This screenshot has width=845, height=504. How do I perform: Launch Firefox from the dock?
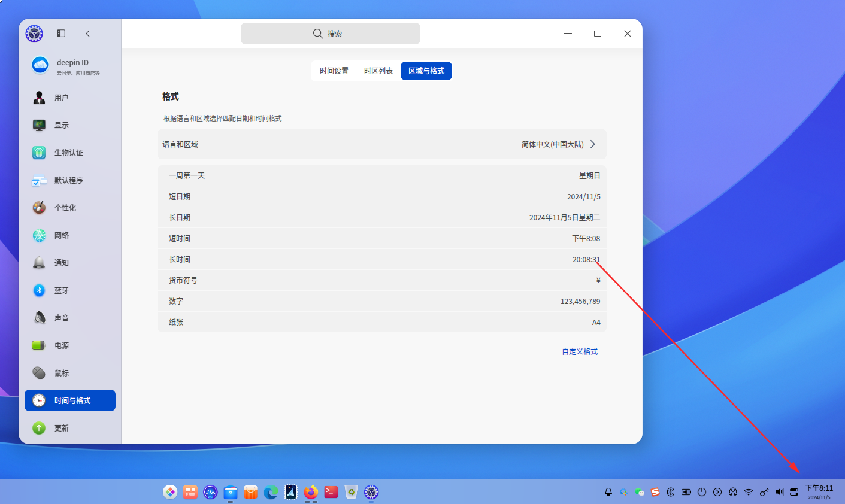(x=311, y=492)
